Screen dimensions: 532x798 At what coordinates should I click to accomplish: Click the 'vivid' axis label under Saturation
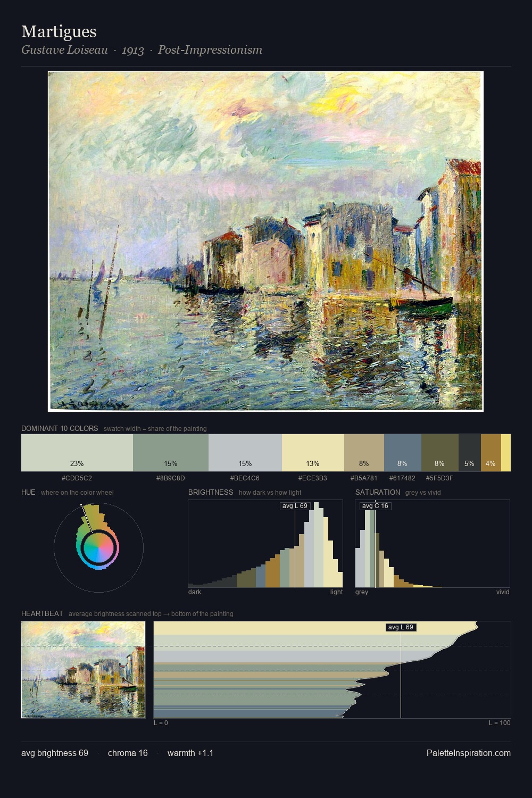(503, 592)
